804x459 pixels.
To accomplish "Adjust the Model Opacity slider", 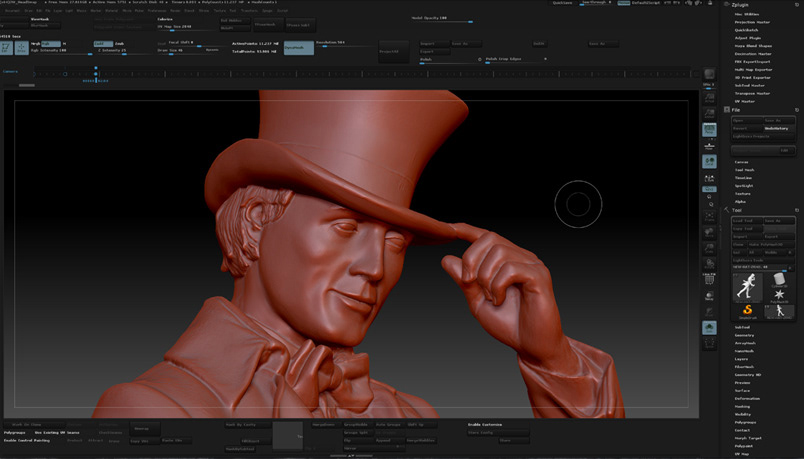I will coord(442,19).
